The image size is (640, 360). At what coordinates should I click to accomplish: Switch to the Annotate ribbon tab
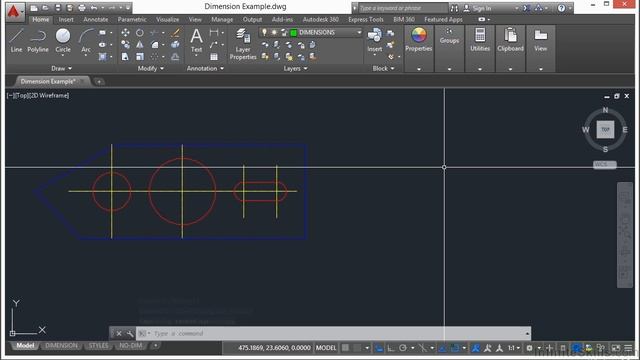tap(96, 19)
